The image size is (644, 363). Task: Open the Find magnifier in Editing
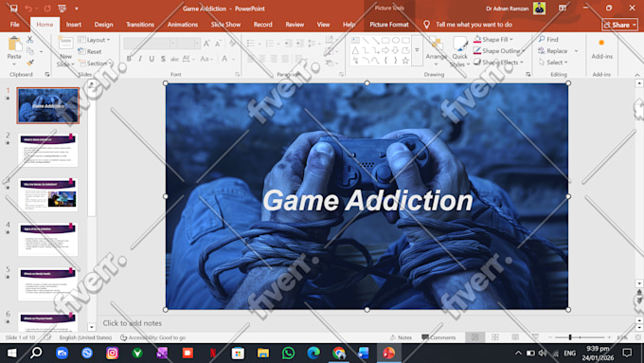[x=548, y=39]
